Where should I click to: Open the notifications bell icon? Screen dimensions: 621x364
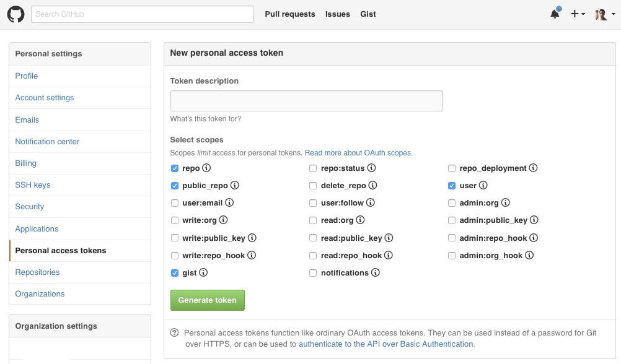click(555, 14)
